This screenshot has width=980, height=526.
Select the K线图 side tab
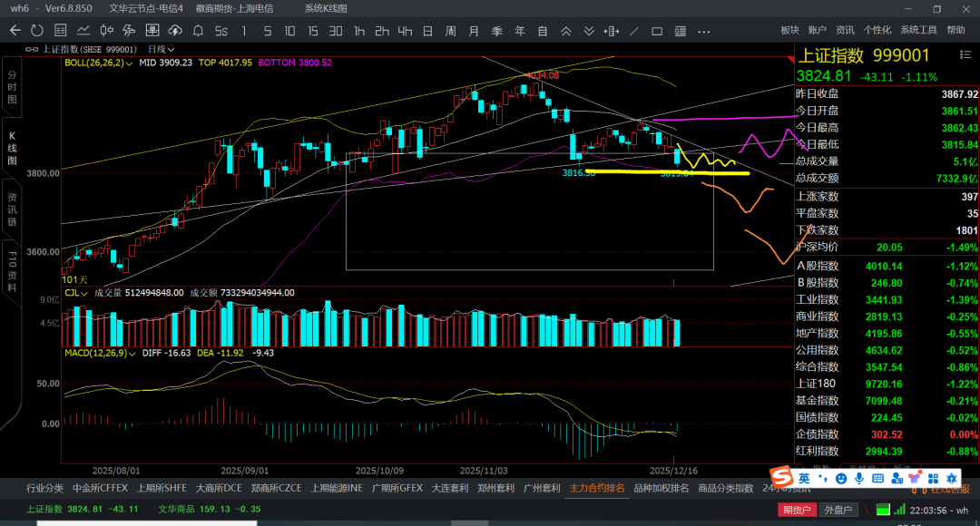pos(12,148)
